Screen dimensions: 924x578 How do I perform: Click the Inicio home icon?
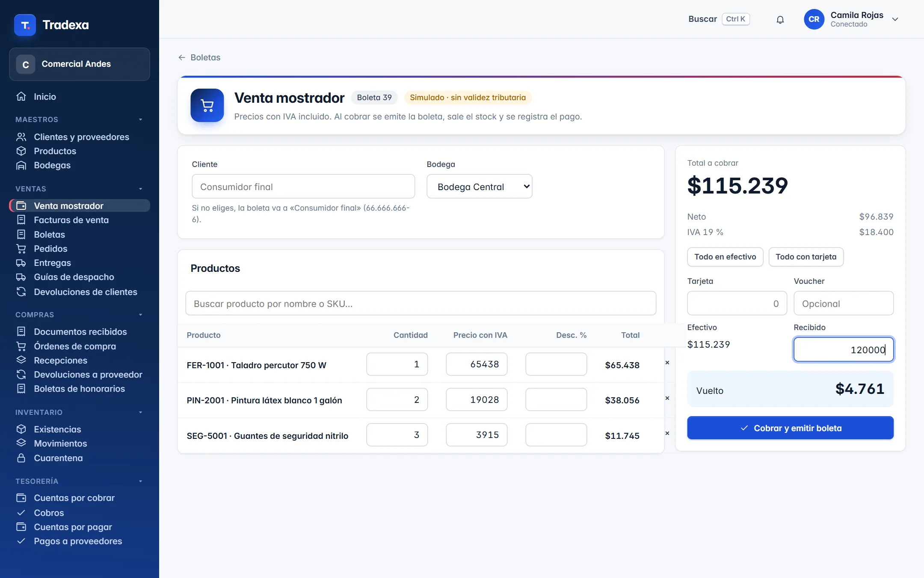[21, 96]
